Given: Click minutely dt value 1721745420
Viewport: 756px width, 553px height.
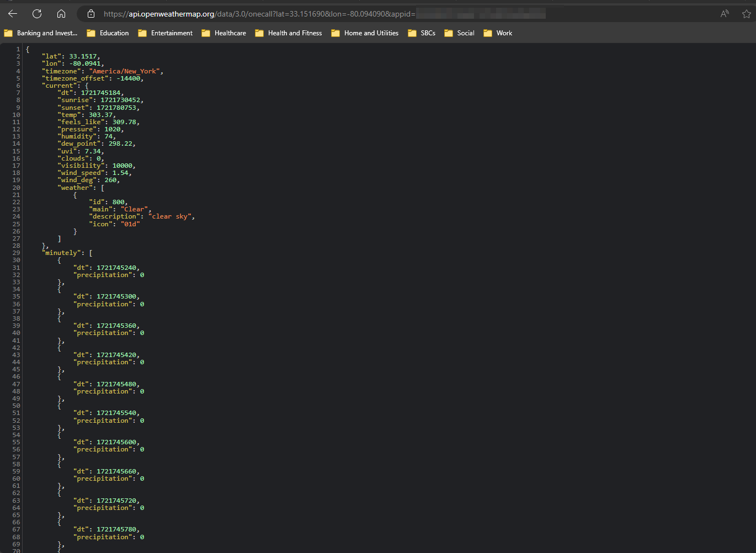Looking at the screenshot, I should [116, 355].
